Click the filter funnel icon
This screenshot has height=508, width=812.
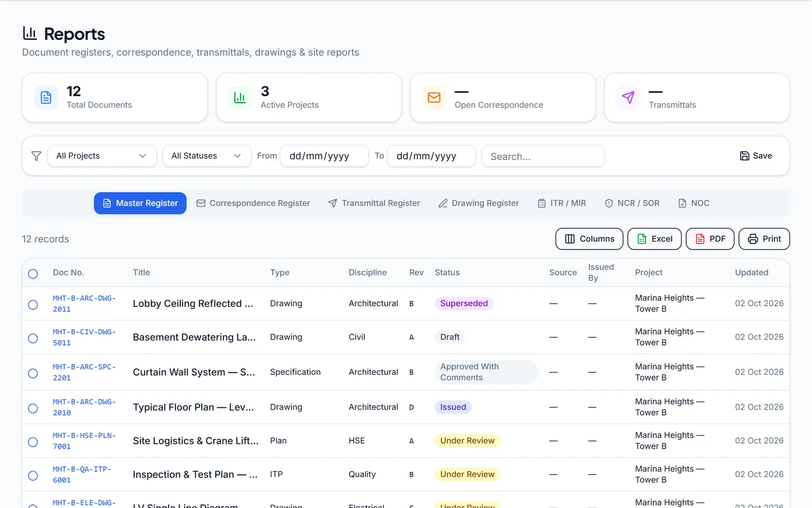(x=36, y=156)
